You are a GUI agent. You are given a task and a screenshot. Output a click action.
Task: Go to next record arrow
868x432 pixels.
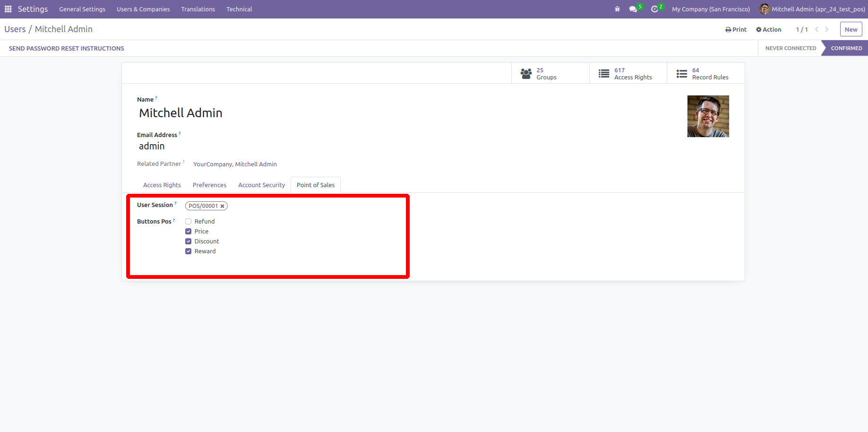[x=827, y=29]
